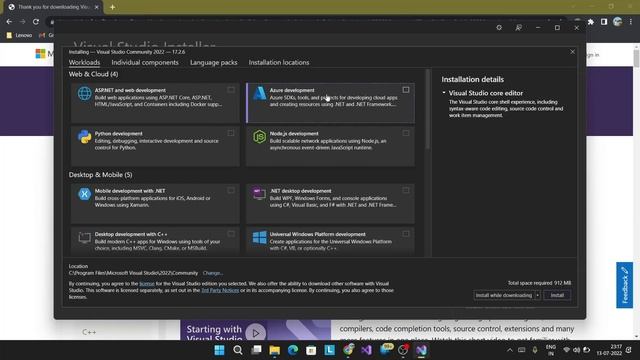Open taskbar Search magnifier
Image resolution: width=640 pixels, height=360 pixels.
[x=238, y=350]
